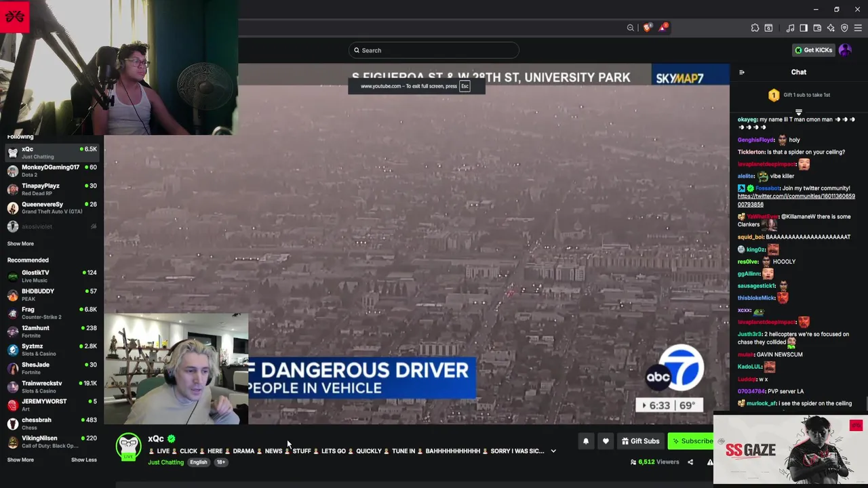The height and width of the screenshot is (488, 868).
Task: Click the notification bell for xQc
Action: tap(586, 441)
